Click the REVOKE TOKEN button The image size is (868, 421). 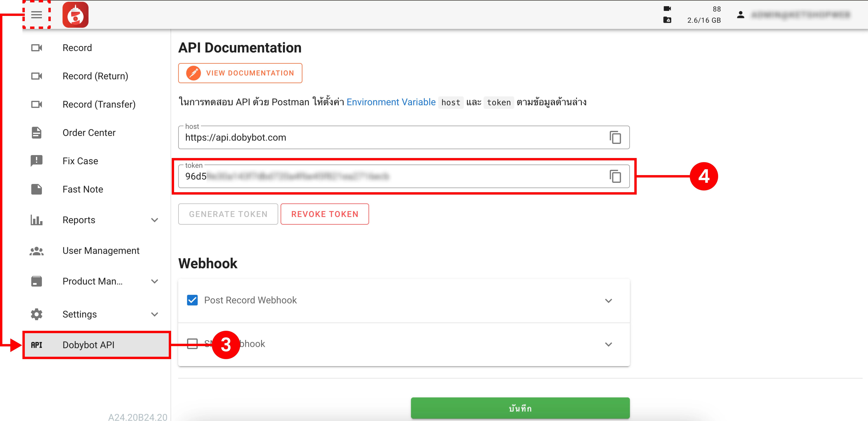pos(325,214)
